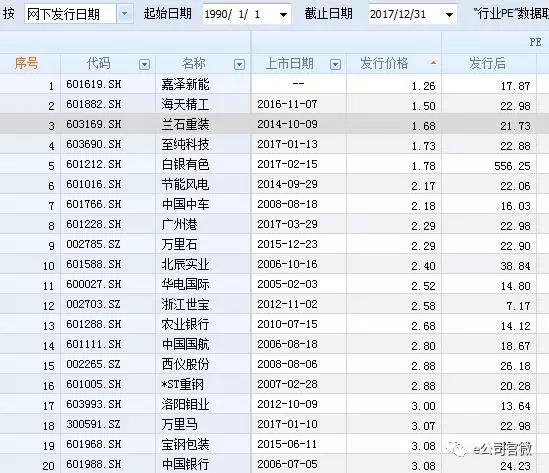Click the 17.87 PE value
Image resolution: width=549 pixels, height=473 pixels.
(515, 86)
